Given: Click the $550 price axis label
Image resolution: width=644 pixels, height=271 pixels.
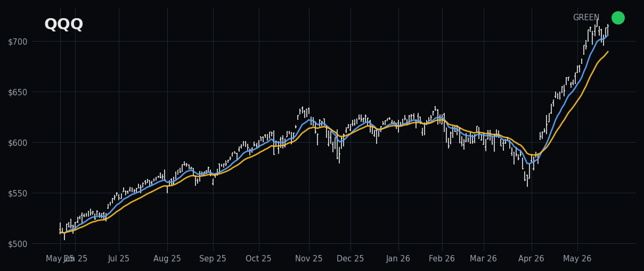Looking at the screenshot, I should click(19, 193).
